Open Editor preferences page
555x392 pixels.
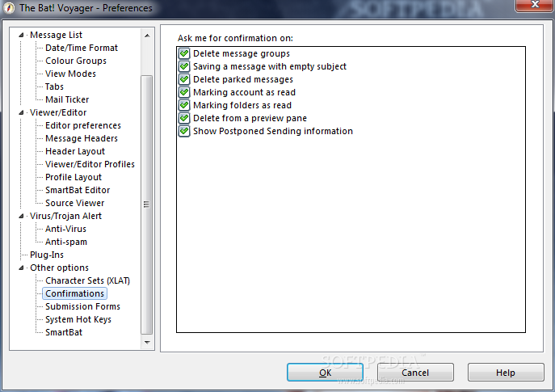pyautogui.click(x=83, y=125)
